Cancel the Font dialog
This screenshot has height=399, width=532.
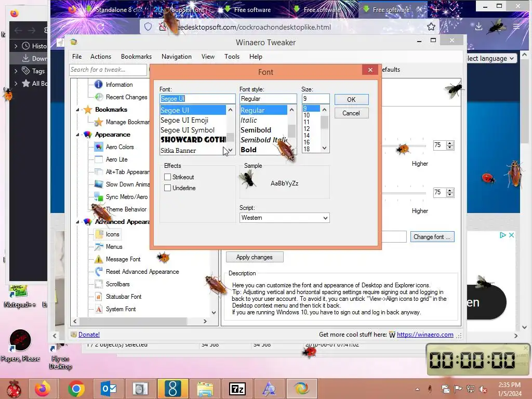click(351, 113)
